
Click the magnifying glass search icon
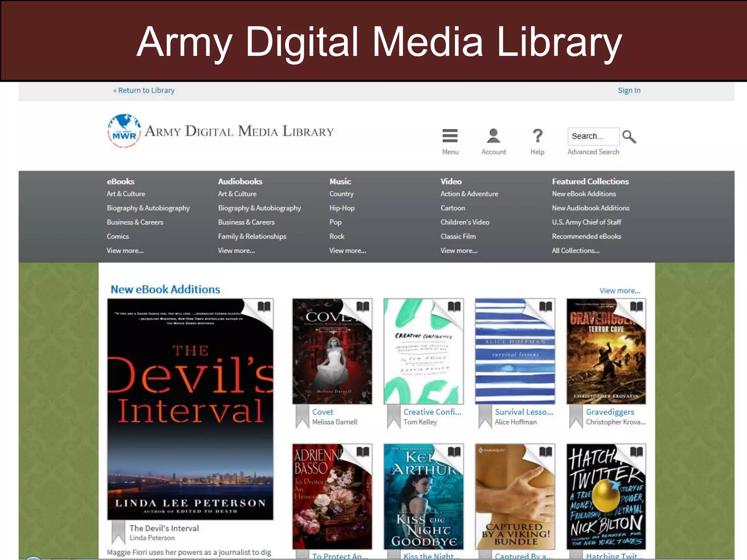629,137
